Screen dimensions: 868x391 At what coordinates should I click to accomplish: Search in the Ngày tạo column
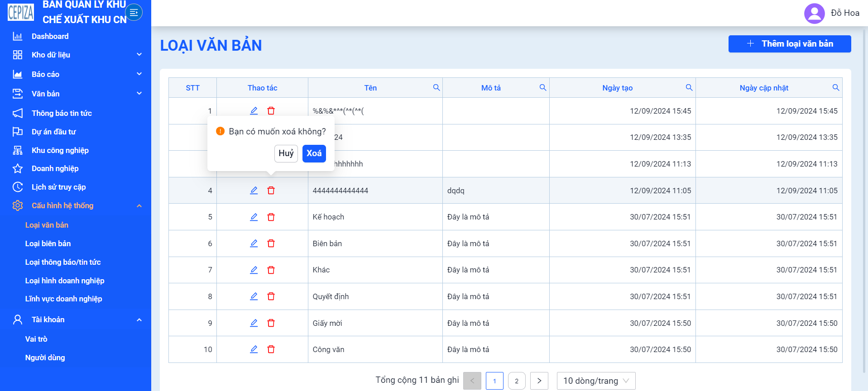click(x=689, y=87)
